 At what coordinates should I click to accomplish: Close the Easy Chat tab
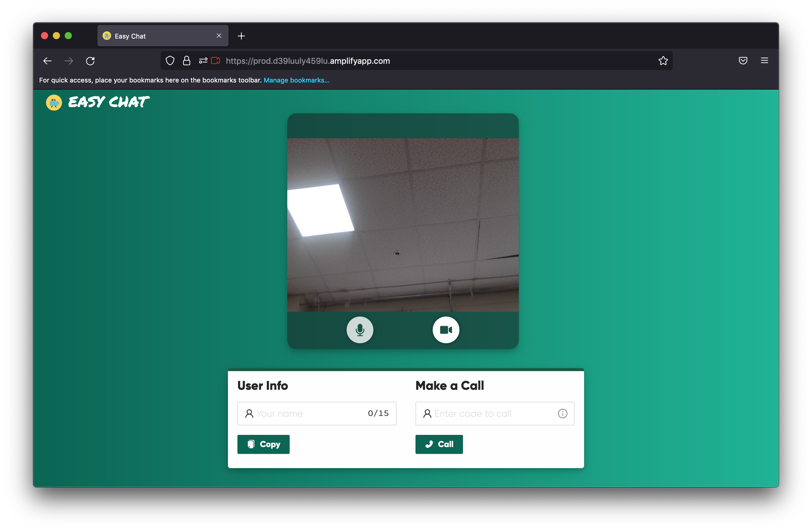[219, 36]
